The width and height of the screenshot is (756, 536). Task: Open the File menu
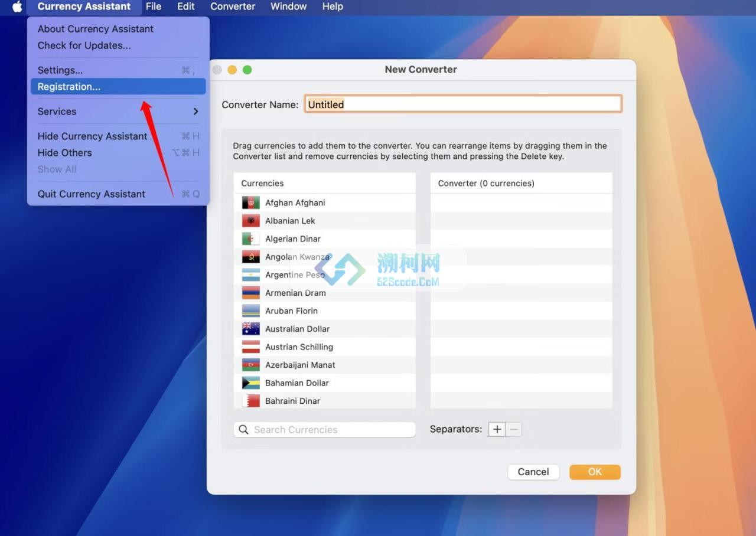[154, 6]
